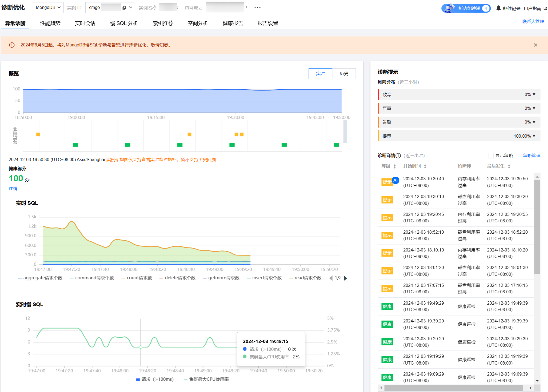Sort by 等级 column sort icon

(x=395, y=166)
